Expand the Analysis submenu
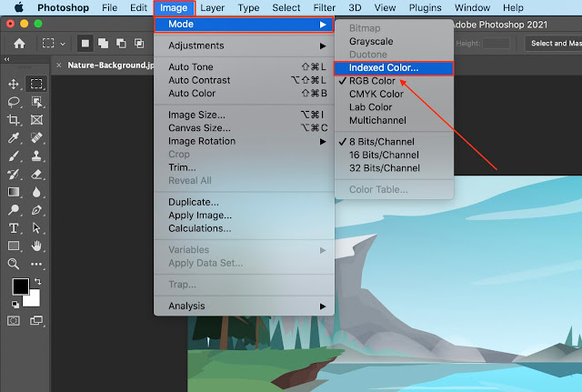The width and height of the screenshot is (582, 392). click(244, 307)
